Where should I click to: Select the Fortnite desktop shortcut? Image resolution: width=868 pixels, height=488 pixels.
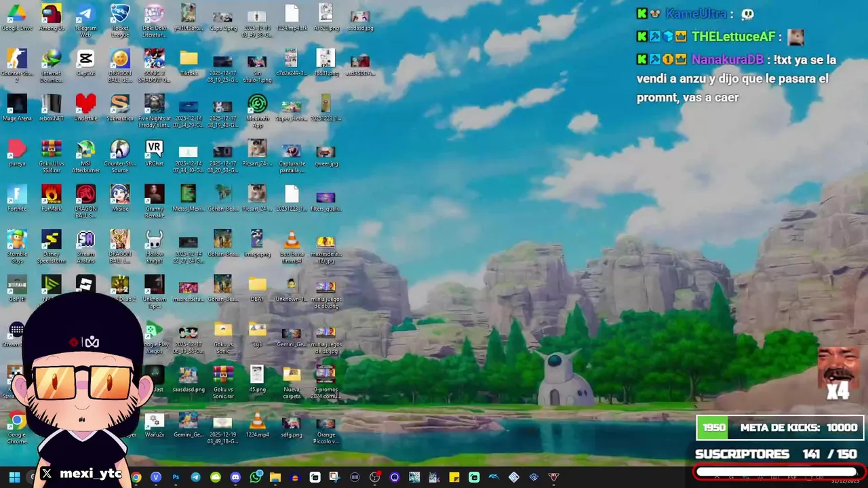[17, 199]
